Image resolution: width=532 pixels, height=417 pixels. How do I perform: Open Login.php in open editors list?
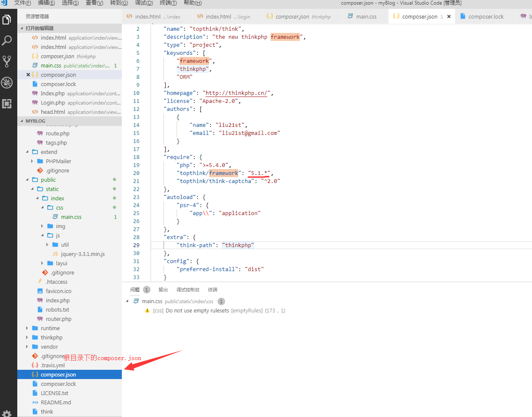pos(70,102)
